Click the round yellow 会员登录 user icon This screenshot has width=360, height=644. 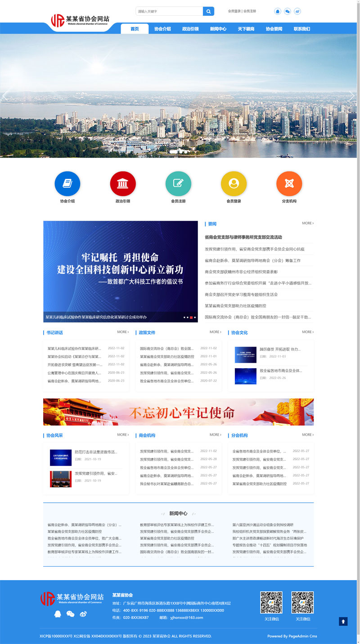234,184
